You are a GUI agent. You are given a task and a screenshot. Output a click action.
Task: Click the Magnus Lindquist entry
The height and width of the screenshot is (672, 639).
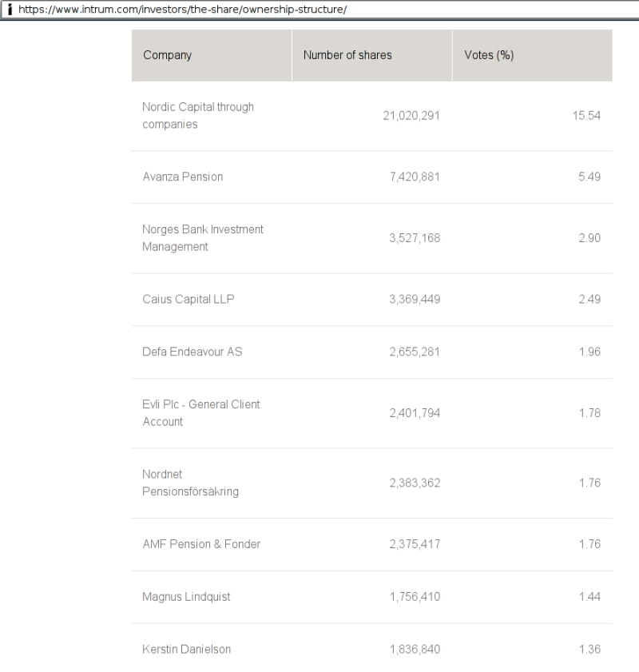[x=186, y=597]
